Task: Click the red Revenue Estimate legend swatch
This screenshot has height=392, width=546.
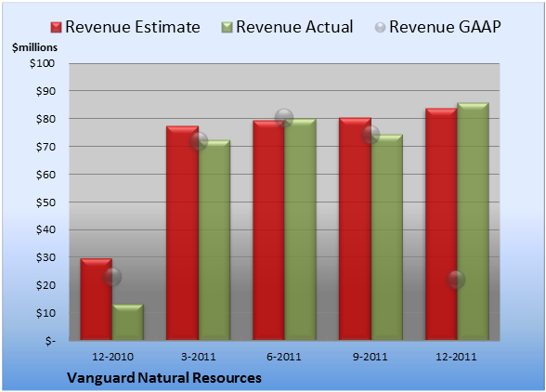Action: pyautogui.click(x=56, y=28)
